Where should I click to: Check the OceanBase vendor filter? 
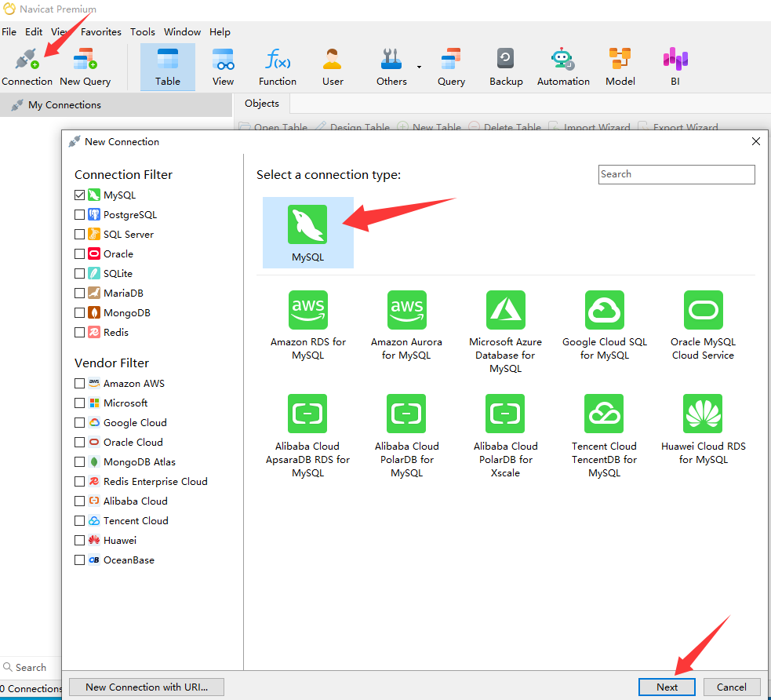pyautogui.click(x=80, y=560)
